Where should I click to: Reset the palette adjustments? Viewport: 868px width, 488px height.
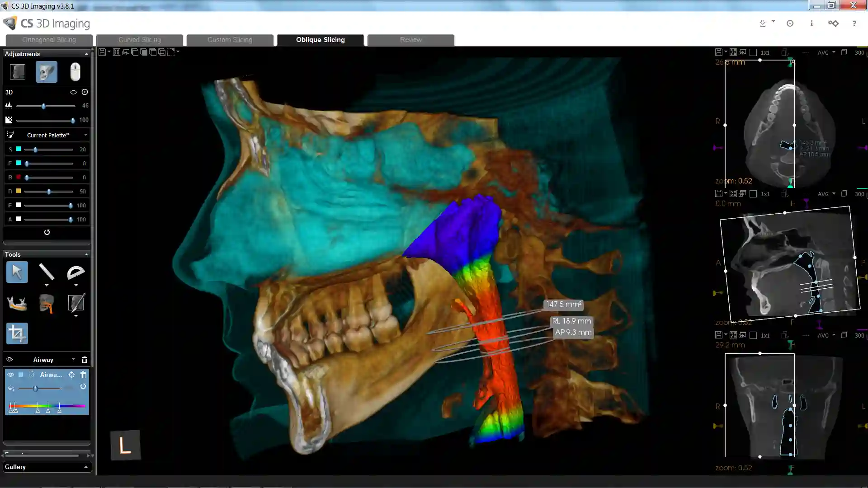[47, 232]
